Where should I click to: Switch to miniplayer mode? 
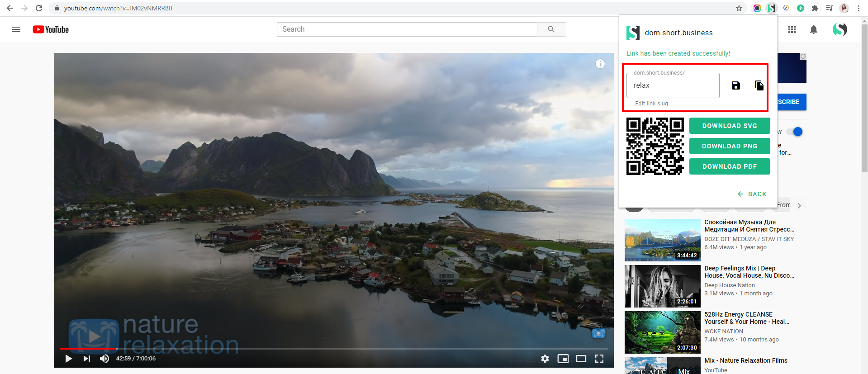[x=563, y=359]
